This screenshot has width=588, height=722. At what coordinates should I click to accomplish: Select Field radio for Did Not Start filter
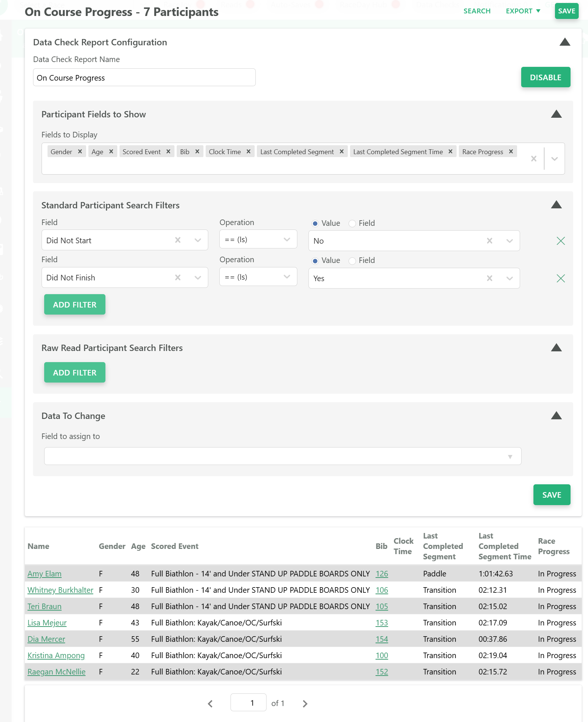pos(352,223)
